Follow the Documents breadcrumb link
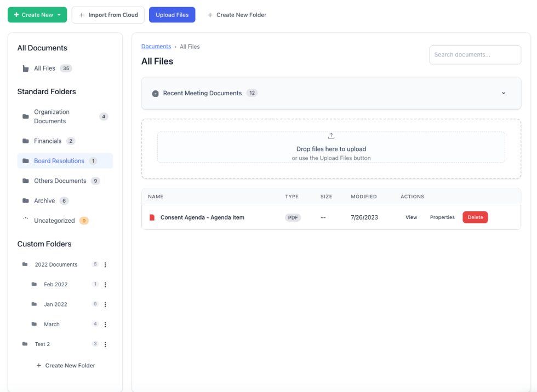 [156, 47]
